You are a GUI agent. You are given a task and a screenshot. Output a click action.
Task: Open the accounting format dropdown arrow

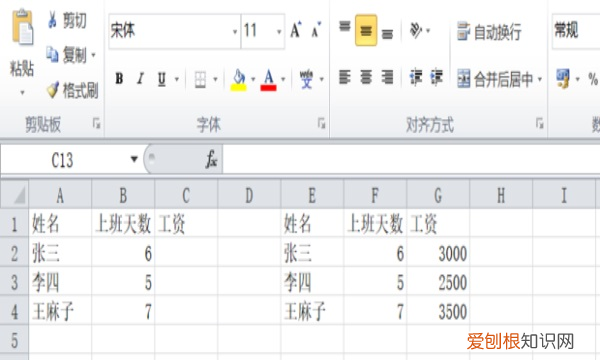[577, 80]
